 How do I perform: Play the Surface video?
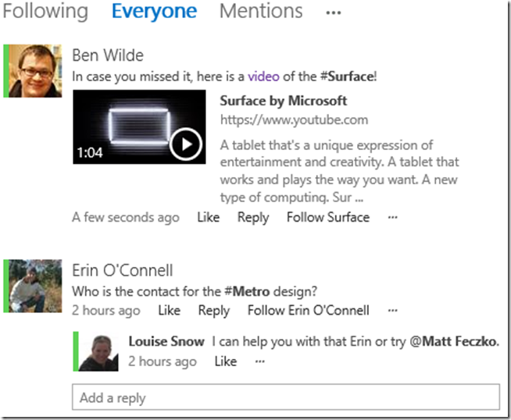(x=186, y=144)
